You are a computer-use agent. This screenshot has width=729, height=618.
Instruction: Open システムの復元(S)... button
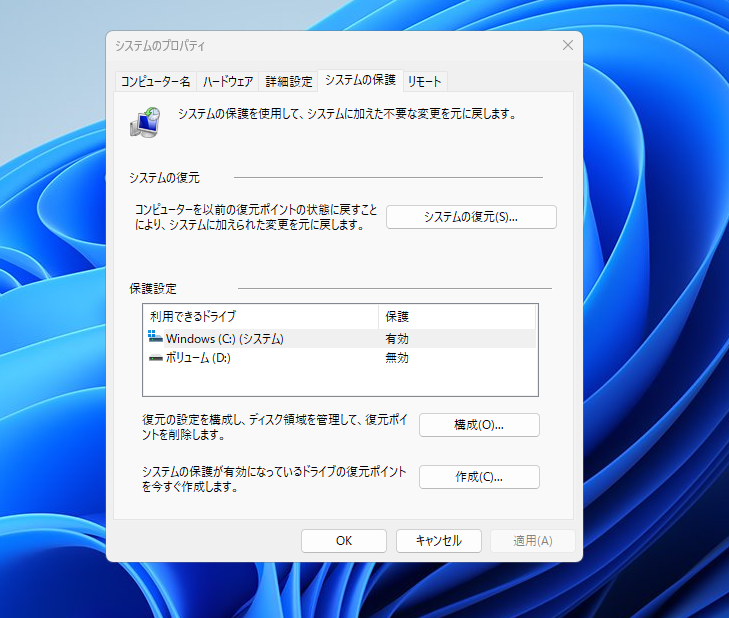coord(471,217)
